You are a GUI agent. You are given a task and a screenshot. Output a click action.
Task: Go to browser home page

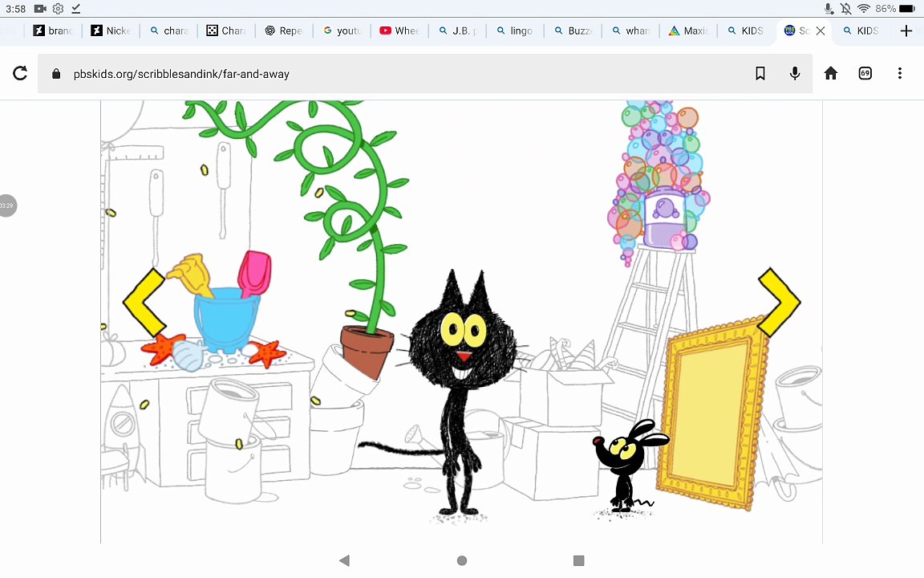[831, 73]
